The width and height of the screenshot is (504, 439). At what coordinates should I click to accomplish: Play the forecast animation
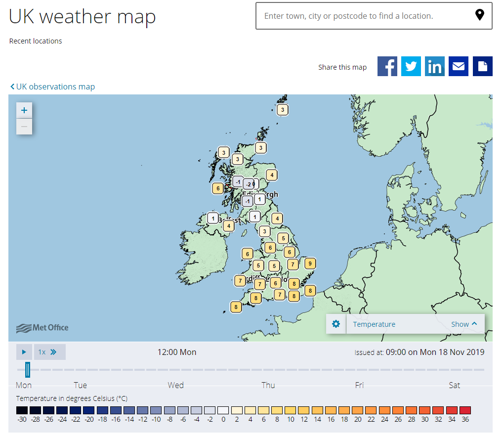[x=24, y=352]
